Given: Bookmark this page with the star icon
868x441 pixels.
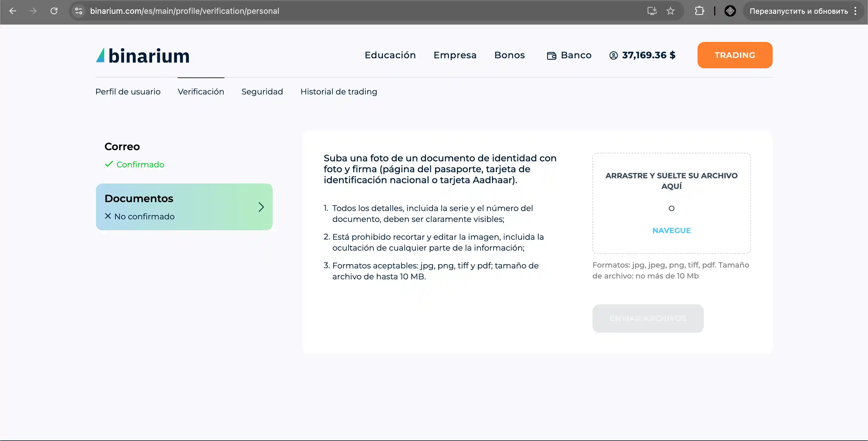Looking at the screenshot, I should click(x=671, y=11).
